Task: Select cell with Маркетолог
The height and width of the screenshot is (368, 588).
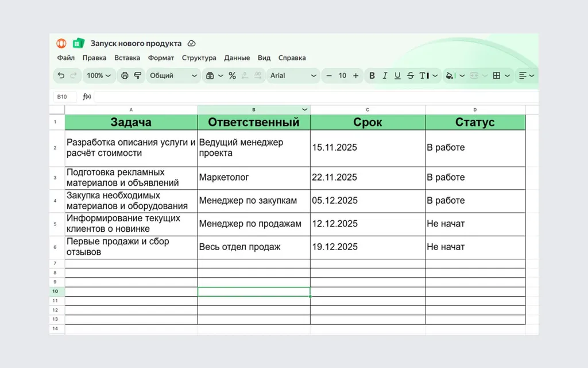Action: tap(254, 178)
